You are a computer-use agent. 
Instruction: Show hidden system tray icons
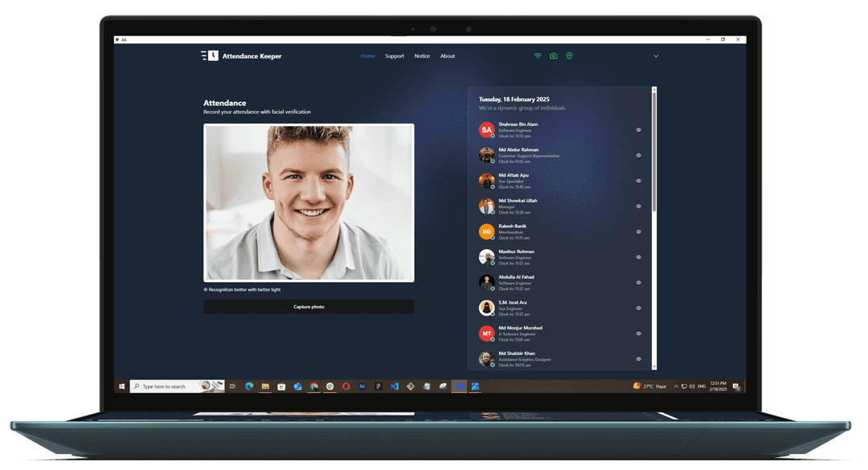tap(675, 386)
